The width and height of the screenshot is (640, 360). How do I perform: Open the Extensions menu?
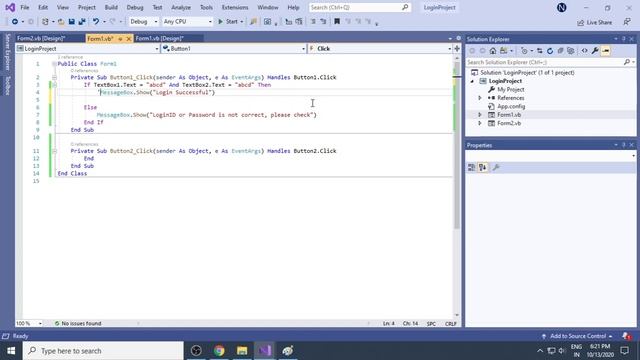pos(235,7)
